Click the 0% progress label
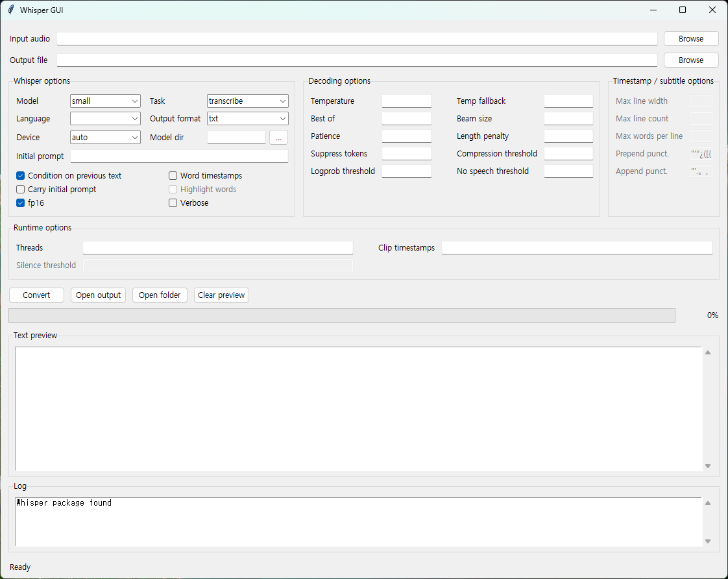Screen dimensions: 728x579 click(x=712, y=315)
